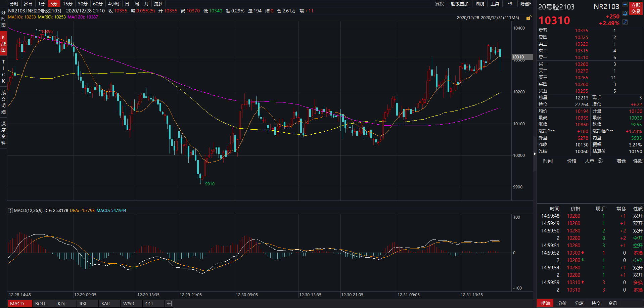
Task: Open the TICK sidebar tab
Action: (x=3, y=72)
